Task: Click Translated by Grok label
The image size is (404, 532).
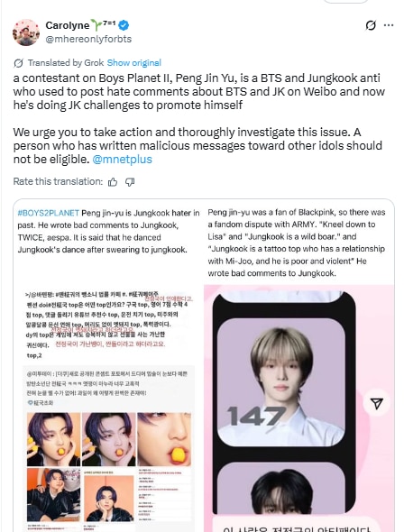Action: pos(66,63)
